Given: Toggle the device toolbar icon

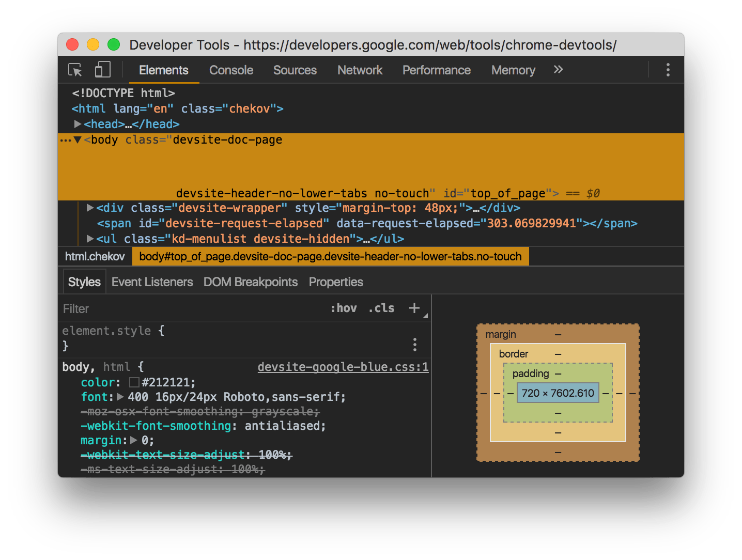Looking at the screenshot, I should point(102,69).
